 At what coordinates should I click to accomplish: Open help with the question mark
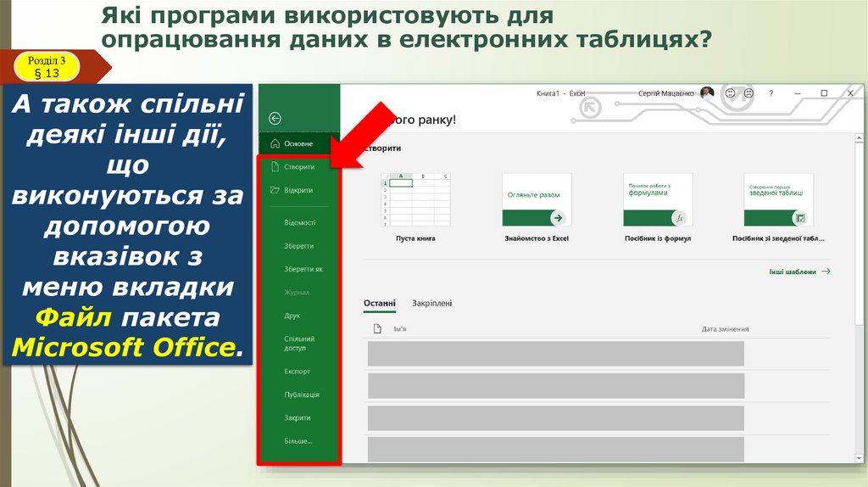(771, 93)
